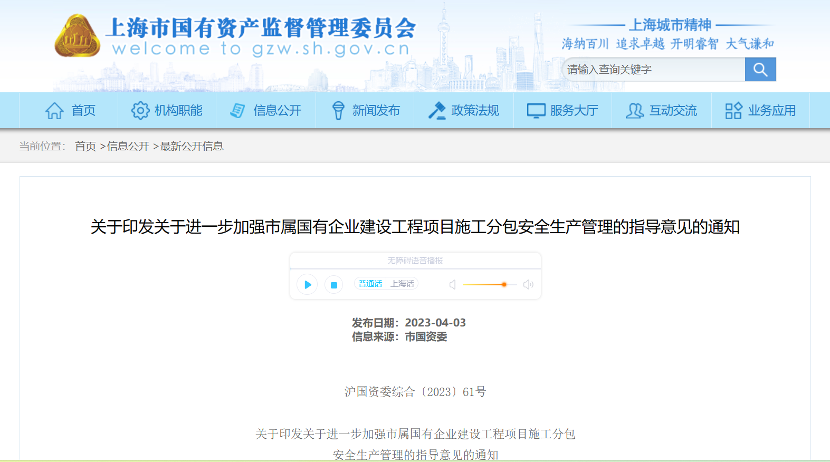Image resolution: width=830 pixels, height=462 pixels.
Task: Click the 业务应用 grid icon
Action: coord(733,110)
